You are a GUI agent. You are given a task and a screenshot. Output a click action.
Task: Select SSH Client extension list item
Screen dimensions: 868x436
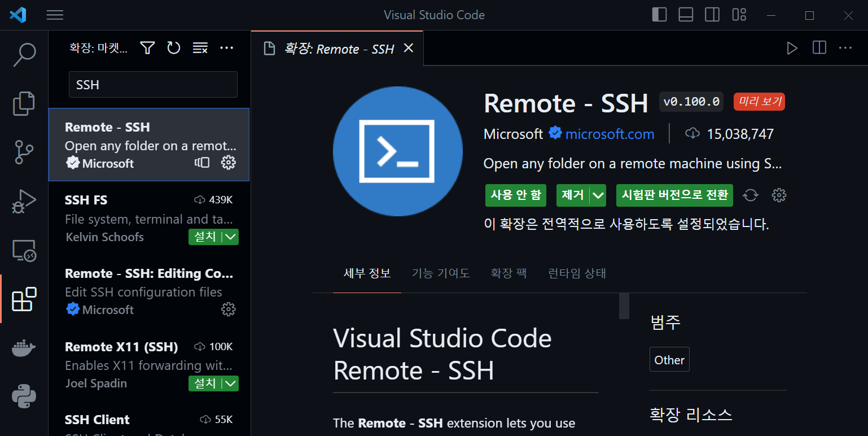[x=149, y=419]
